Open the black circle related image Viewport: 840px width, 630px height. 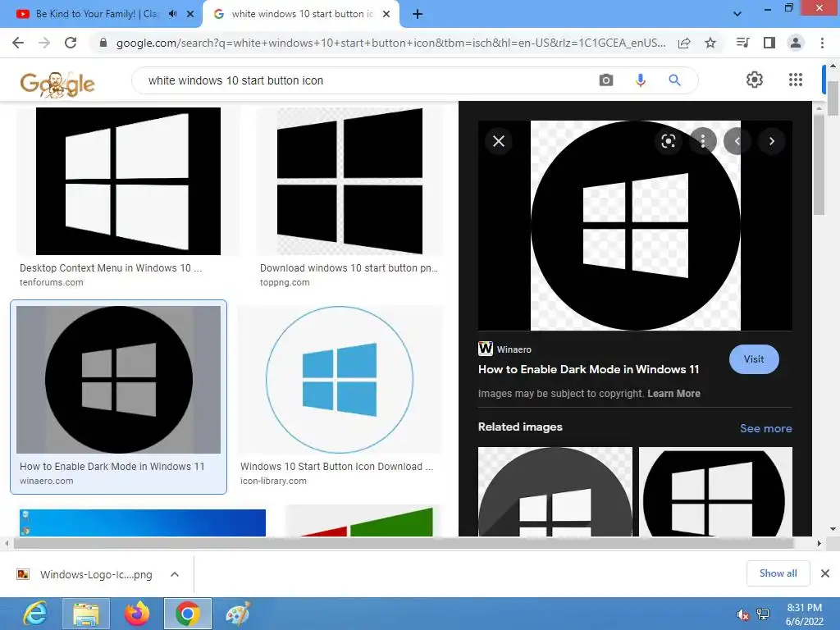tap(715, 492)
